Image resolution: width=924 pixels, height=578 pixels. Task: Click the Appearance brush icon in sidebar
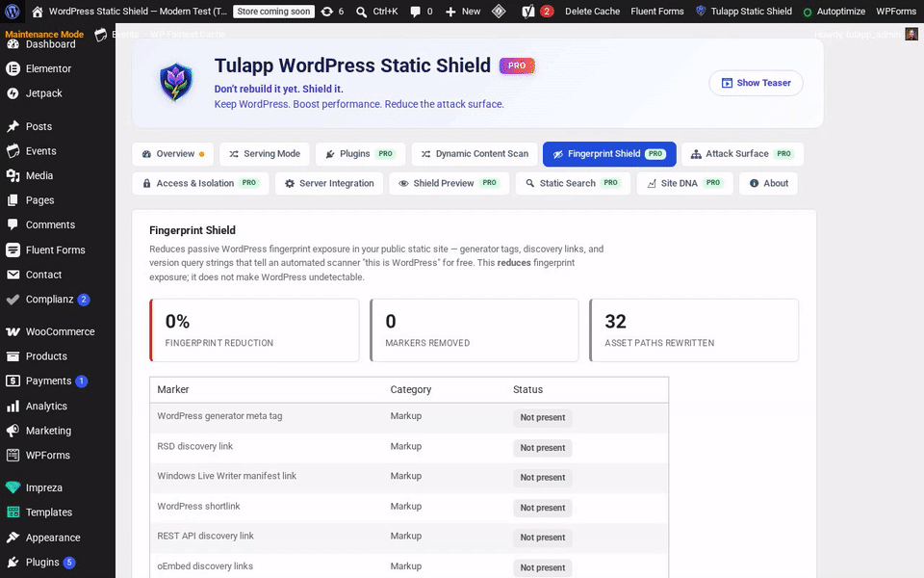click(13, 538)
